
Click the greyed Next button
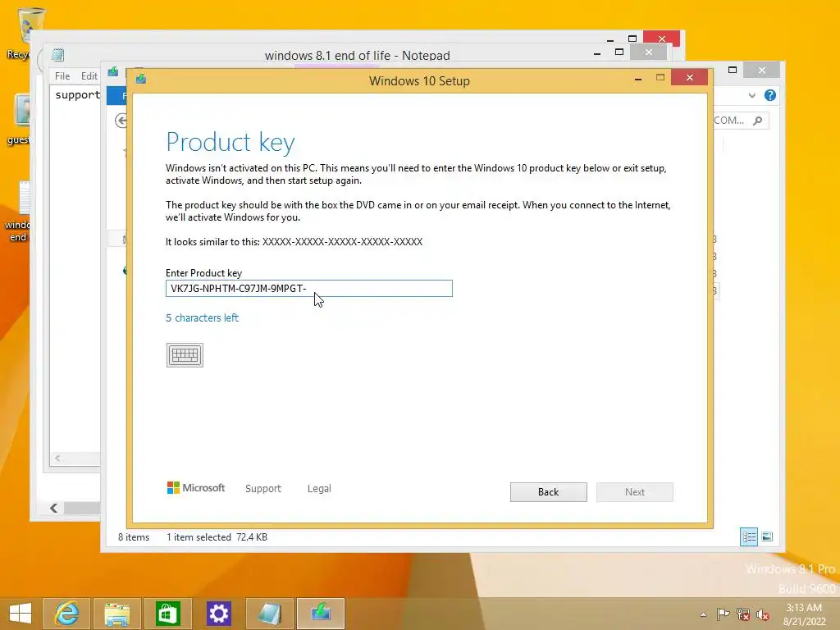tap(635, 492)
